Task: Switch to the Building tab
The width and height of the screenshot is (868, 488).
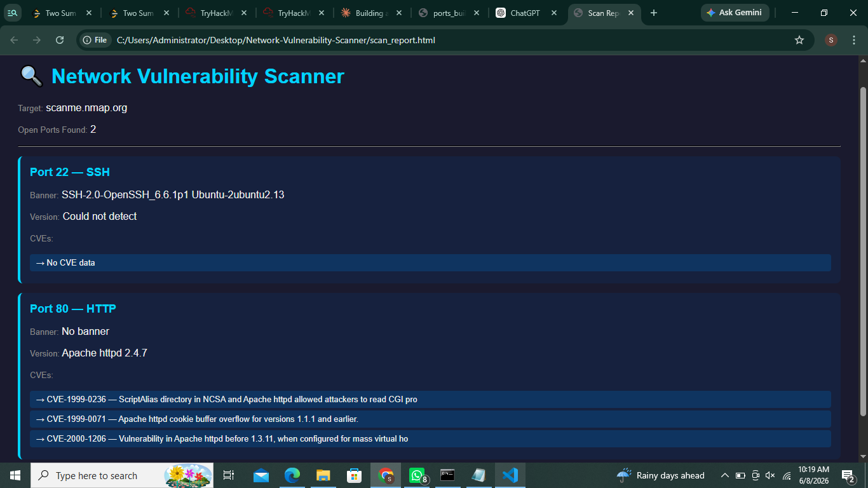Action: click(372, 13)
